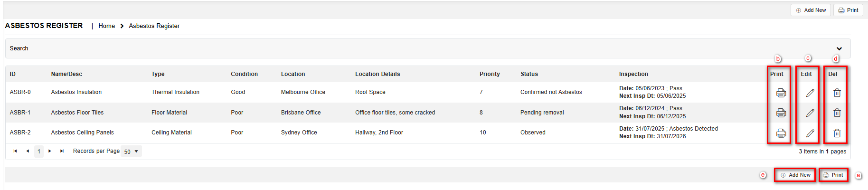Print the ASBR-2 Asbestos Ceiling Panels record
The width and height of the screenshot is (868, 190).
pos(781,133)
